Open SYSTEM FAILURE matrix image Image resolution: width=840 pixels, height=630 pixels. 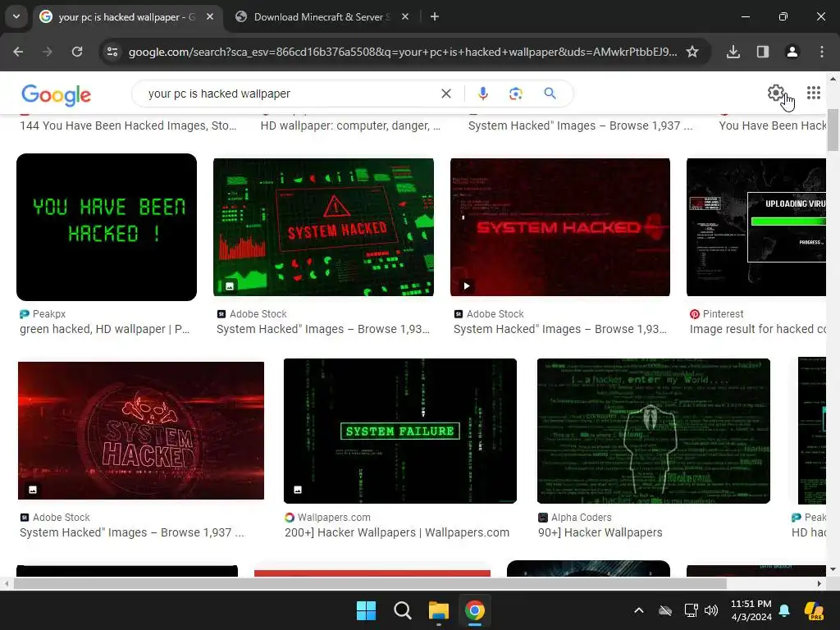pyautogui.click(x=400, y=431)
